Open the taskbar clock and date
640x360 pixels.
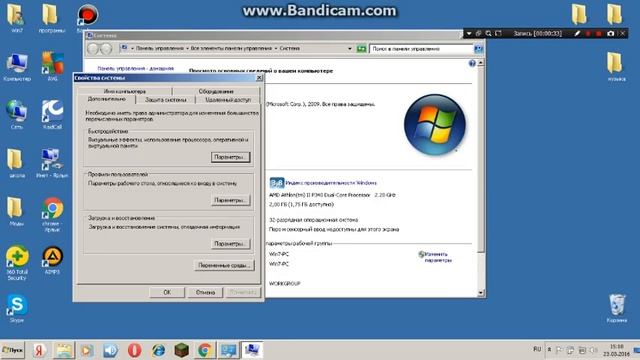click(x=617, y=350)
